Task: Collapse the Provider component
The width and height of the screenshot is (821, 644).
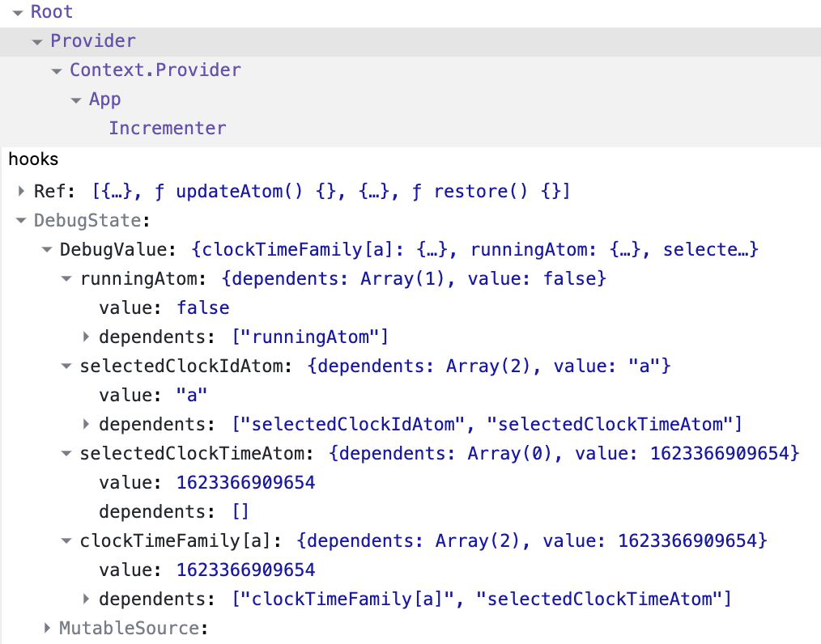Action: 36,40
